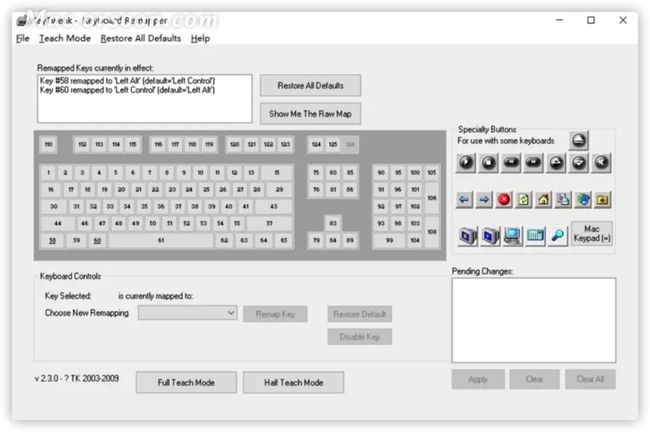Select function key 123
Screen dimensions: 650x432
pos(285,144)
